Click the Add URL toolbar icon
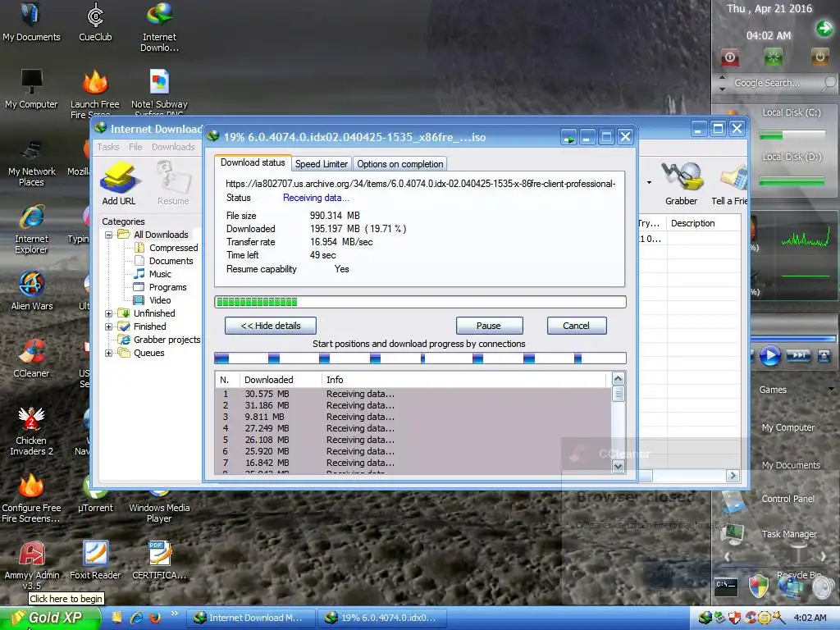Viewport: 840px width, 630px height. [119, 183]
